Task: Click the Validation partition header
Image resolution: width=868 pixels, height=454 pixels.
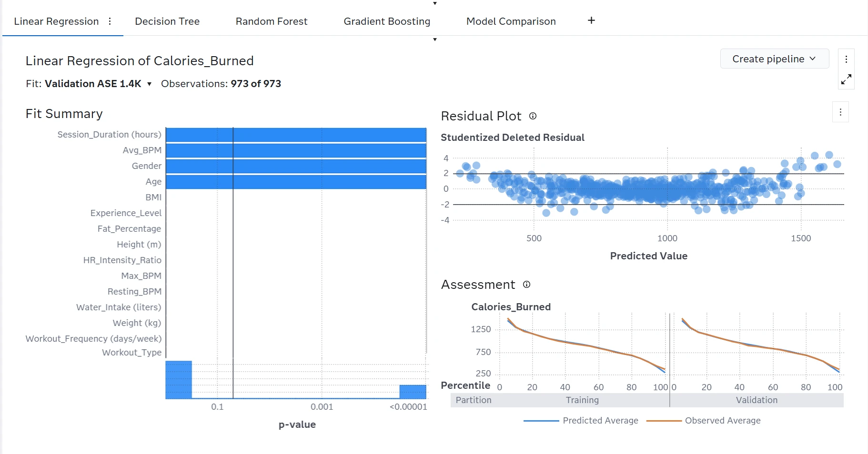Action: coord(757,400)
